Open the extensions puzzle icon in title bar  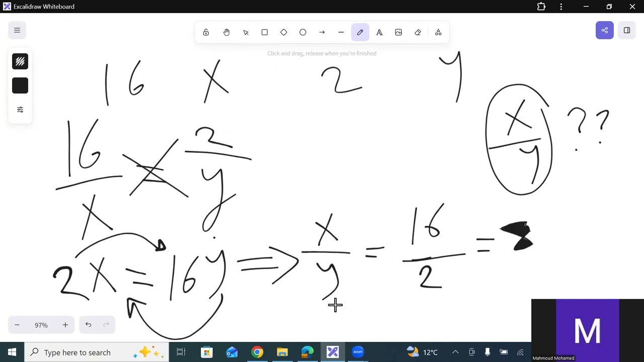pos(541,7)
